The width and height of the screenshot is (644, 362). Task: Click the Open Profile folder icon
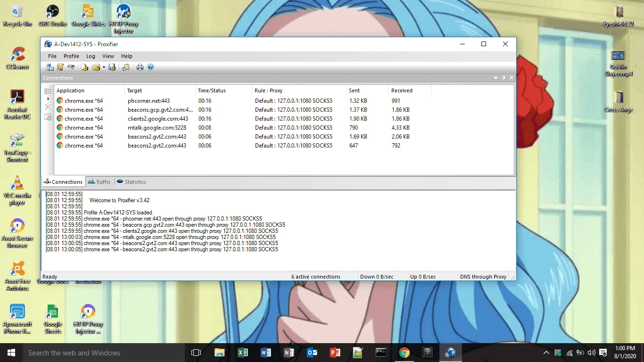(x=96, y=67)
